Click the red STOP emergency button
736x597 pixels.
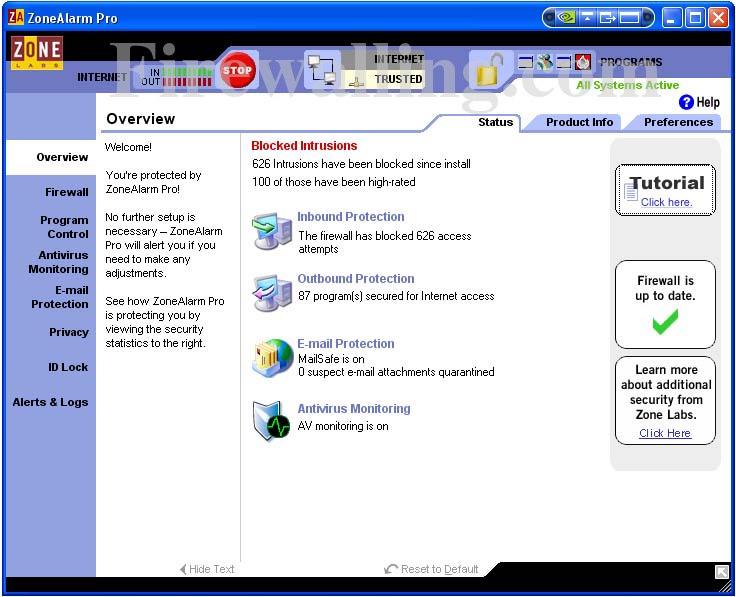pos(238,70)
